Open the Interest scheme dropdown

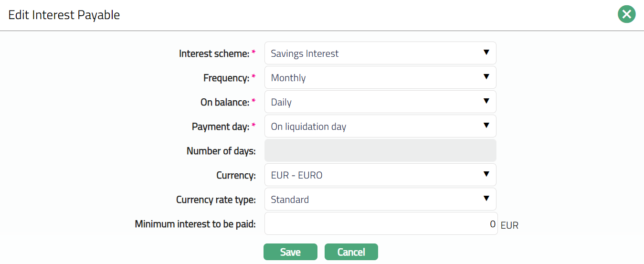click(380, 53)
